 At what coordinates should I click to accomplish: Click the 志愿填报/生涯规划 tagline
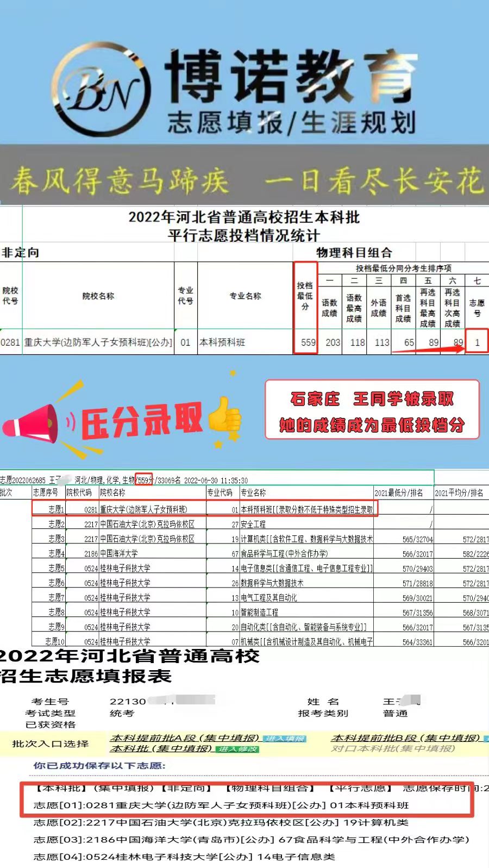pos(292,122)
